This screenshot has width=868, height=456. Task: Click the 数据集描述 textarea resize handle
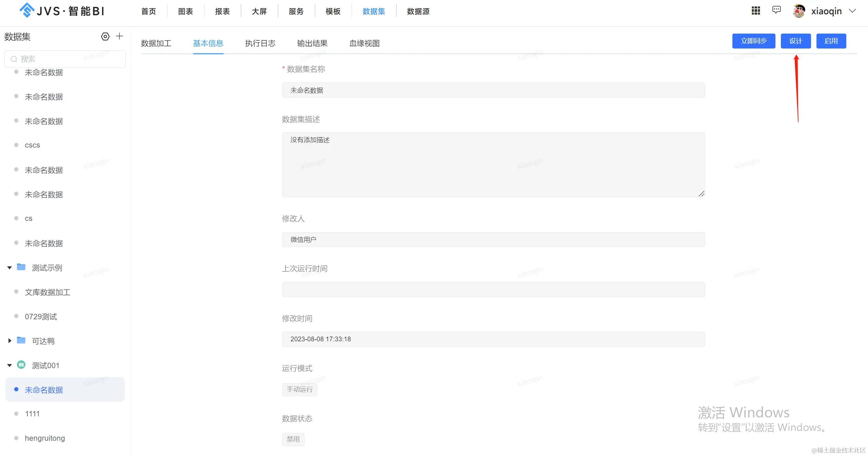701,194
